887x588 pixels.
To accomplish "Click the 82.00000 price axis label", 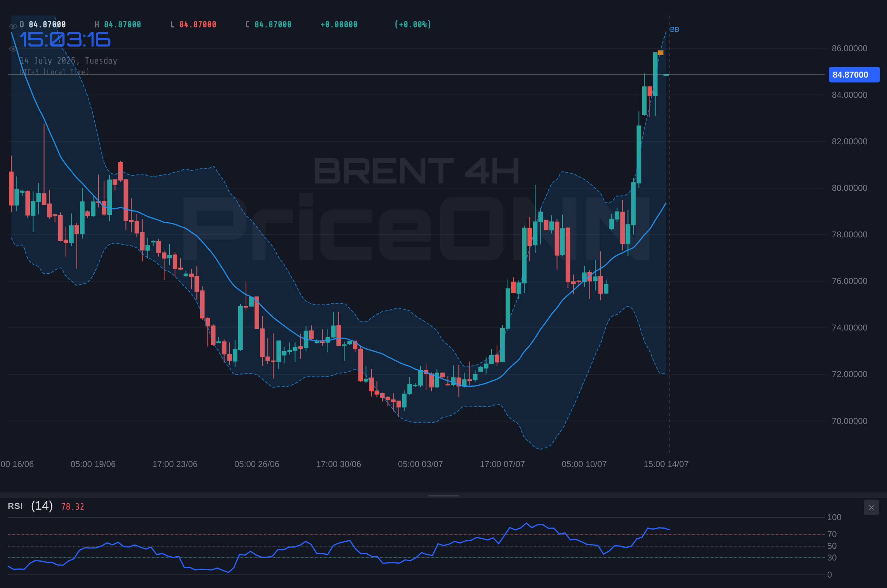I will [x=849, y=142].
